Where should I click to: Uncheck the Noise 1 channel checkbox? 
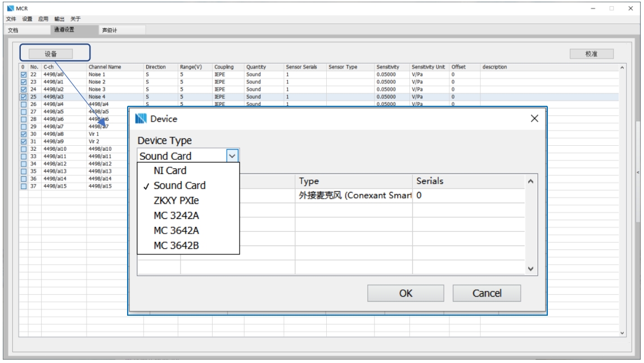(x=23, y=74)
